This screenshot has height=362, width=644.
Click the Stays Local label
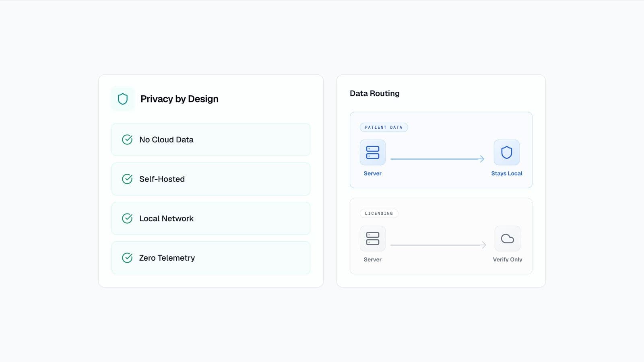(x=507, y=173)
